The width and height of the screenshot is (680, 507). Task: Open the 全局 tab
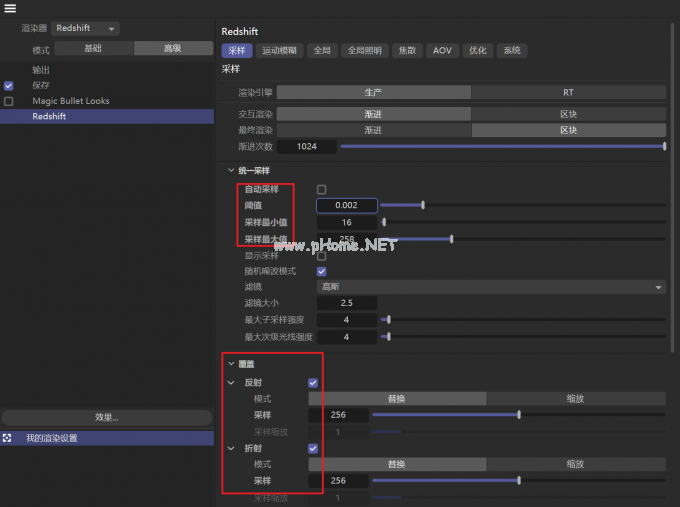pyautogui.click(x=322, y=51)
